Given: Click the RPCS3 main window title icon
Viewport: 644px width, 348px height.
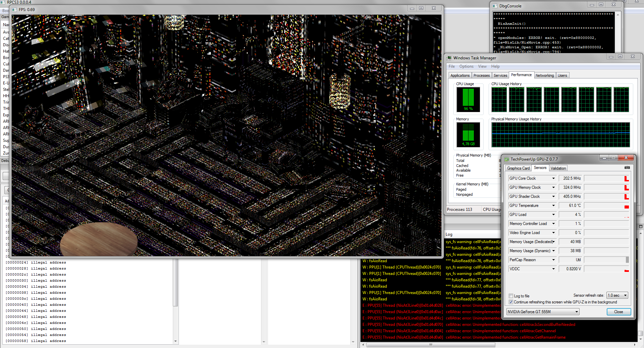Looking at the screenshot, I should tap(3, 2).
